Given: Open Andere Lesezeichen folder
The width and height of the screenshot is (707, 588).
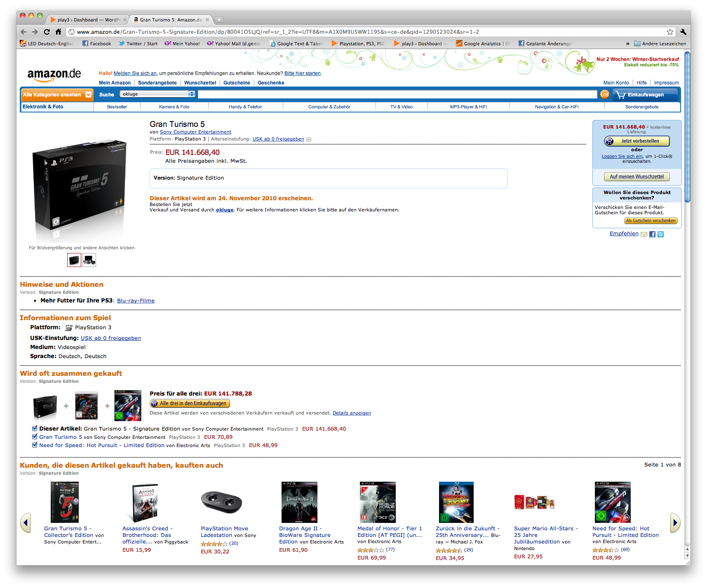Looking at the screenshot, I should 660,43.
